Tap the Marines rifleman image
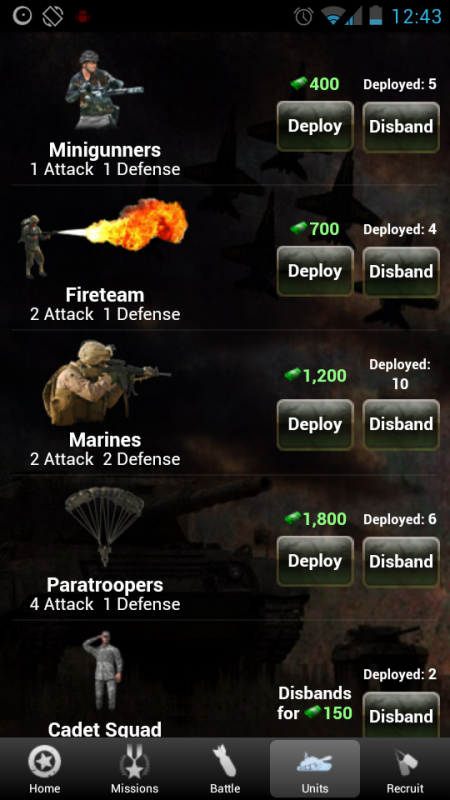 [x=106, y=383]
